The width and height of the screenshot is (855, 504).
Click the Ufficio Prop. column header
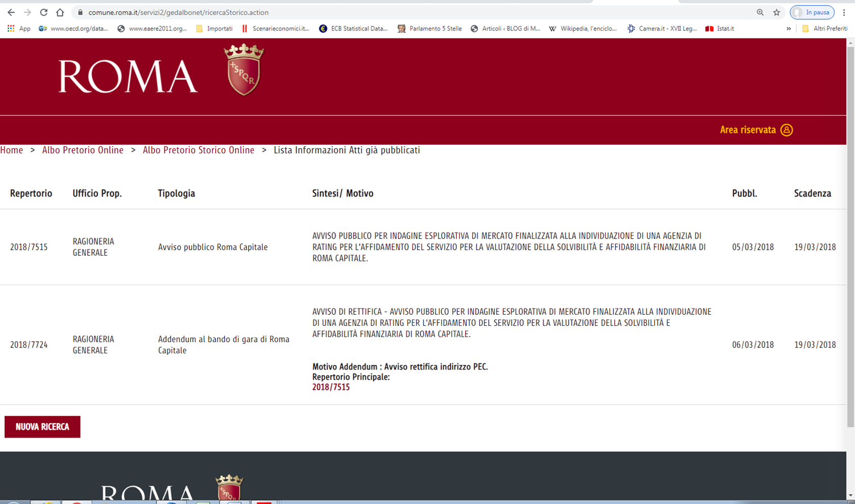pos(97,193)
